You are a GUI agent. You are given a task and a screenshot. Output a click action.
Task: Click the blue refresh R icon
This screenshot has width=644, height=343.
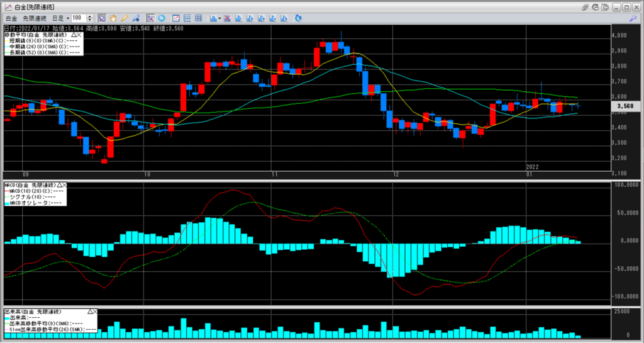[299, 18]
